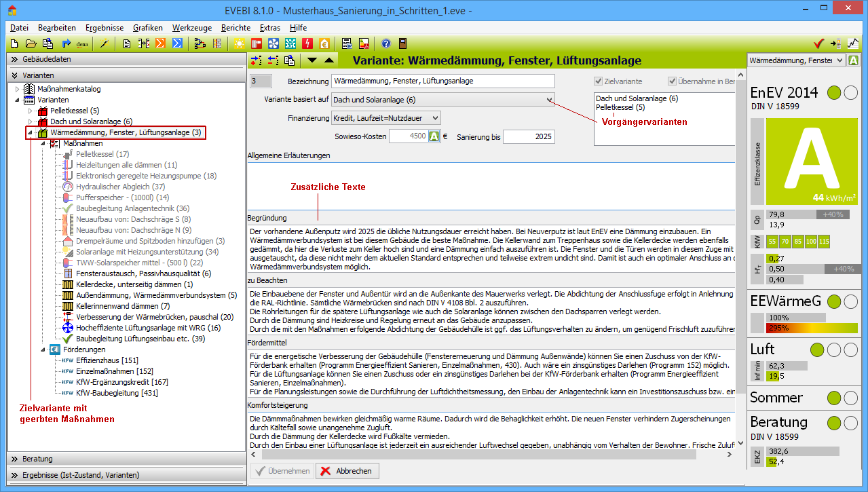The height and width of the screenshot is (492, 868).
Task: Click the filled green EnEV 2014 indicator circle
Action: 835,92
